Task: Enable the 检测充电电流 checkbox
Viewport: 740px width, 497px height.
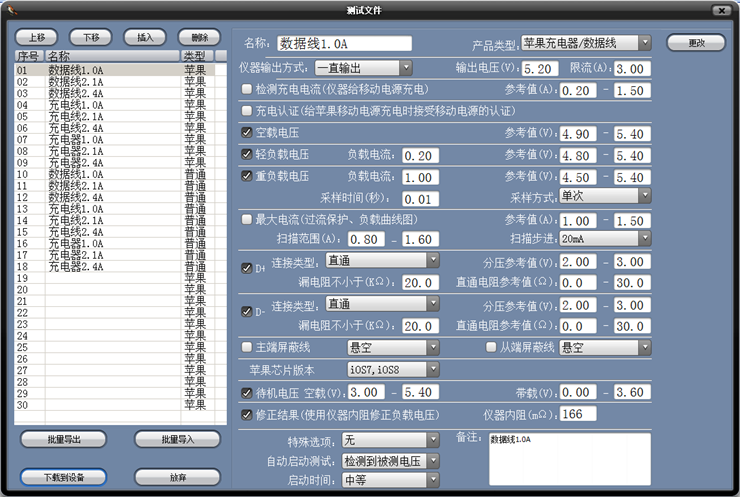Action: pyautogui.click(x=247, y=89)
